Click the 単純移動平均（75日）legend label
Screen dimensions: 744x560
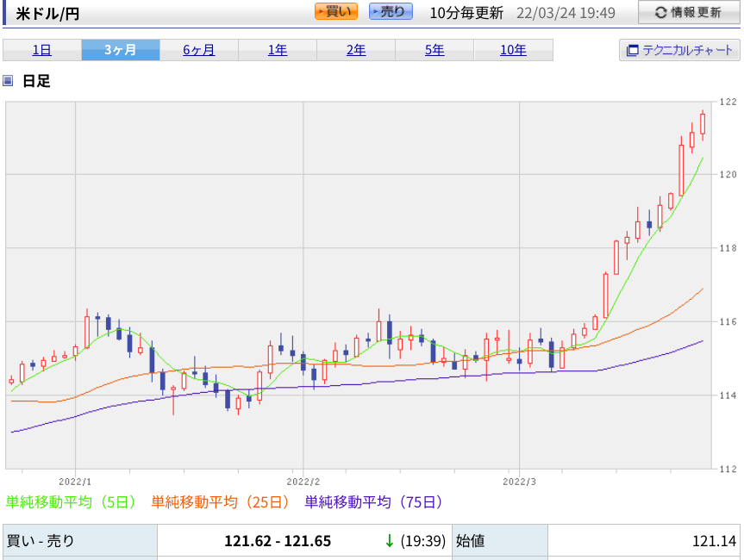[374, 501]
